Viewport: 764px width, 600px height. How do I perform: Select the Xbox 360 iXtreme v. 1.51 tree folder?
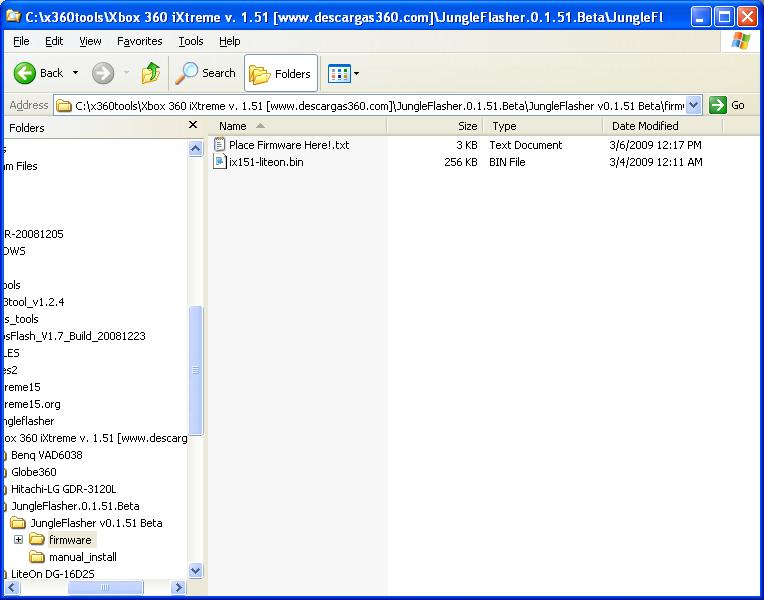pyautogui.click(x=95, y=438)
